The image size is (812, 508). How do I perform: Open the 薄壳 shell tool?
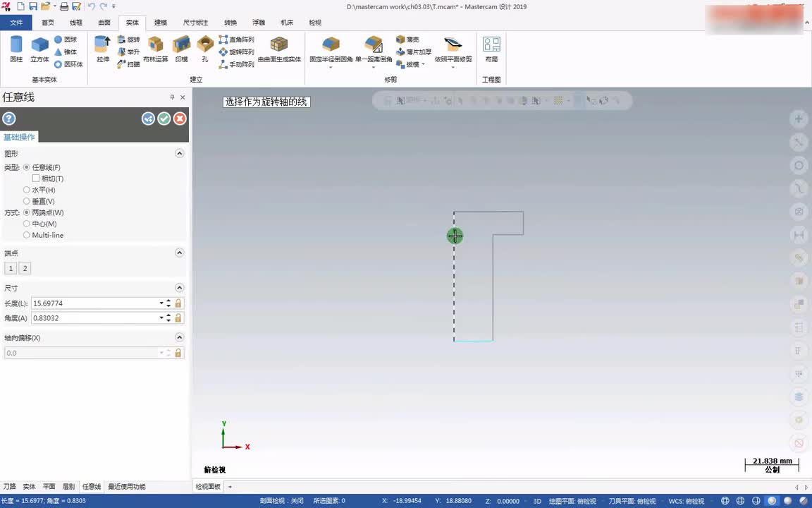click(407, 40)
